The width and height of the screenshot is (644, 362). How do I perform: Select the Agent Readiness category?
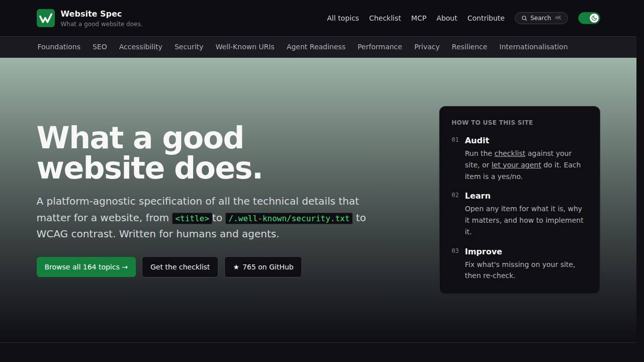pos(316,47)
